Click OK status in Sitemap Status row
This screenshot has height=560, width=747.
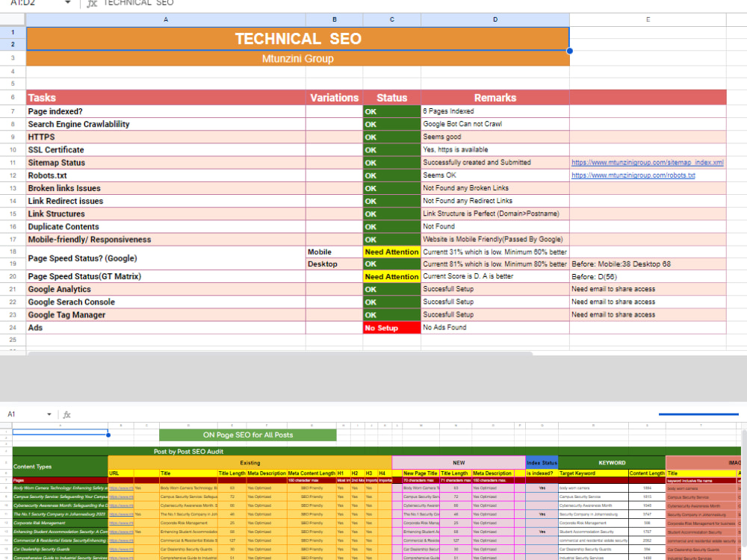(x=392, y=163)
